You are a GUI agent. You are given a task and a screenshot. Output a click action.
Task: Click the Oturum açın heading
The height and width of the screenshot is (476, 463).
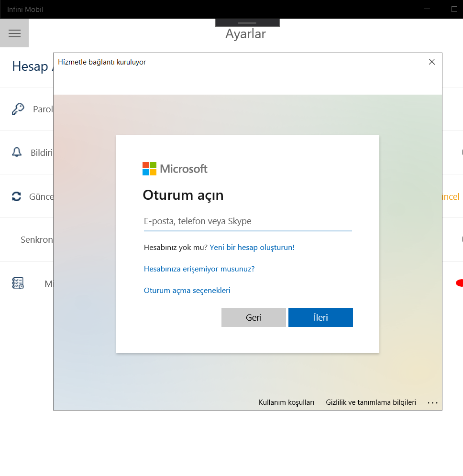[183, 195]
